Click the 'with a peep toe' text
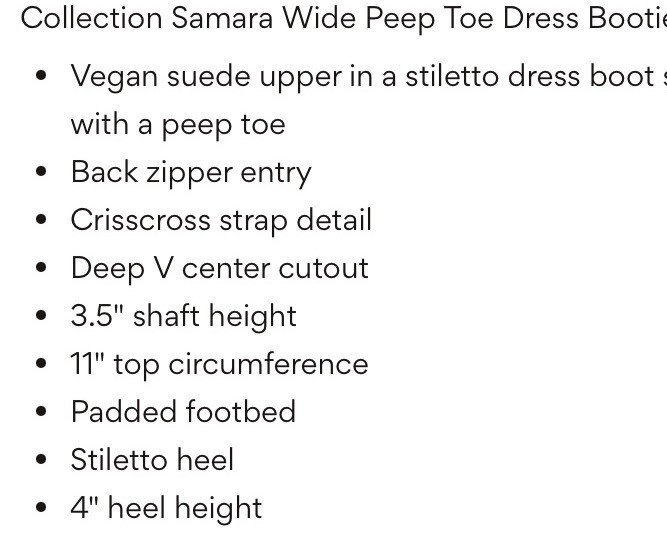 pos(177,124)
